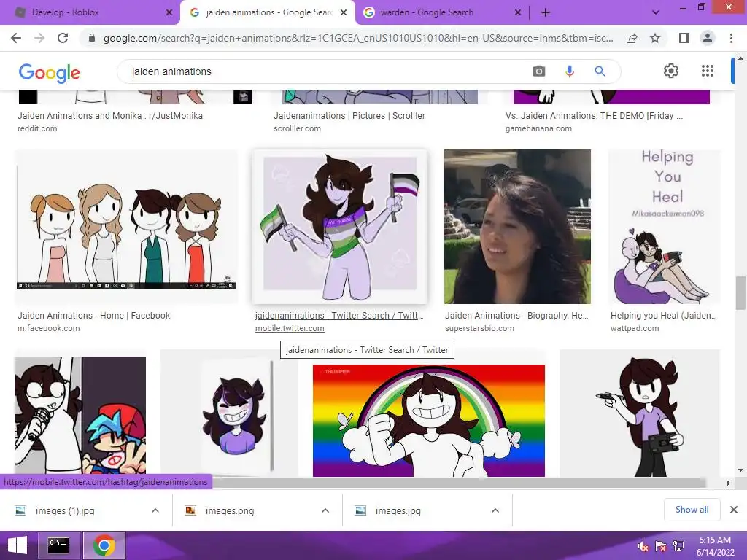Viewport: 747px width, 560px height.
Task: Open Jaiden Animations Biography superstarsbio link
Action: click(516, 315)
